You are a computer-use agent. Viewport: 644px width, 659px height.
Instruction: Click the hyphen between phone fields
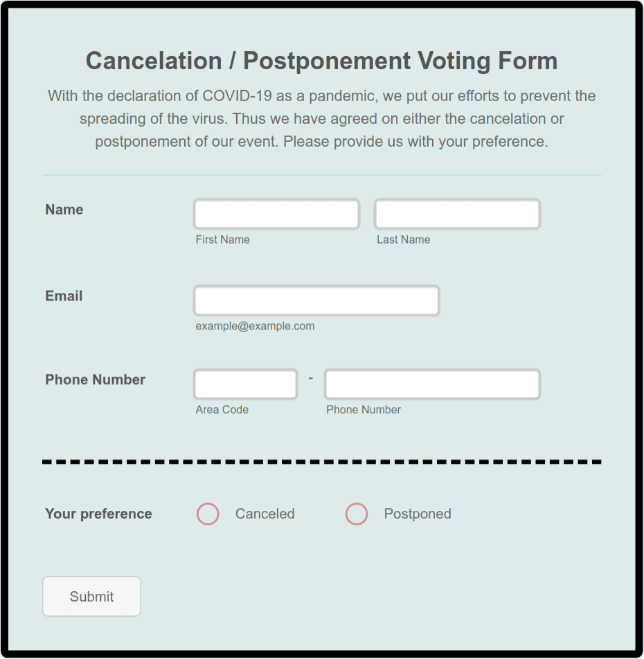click(310, 377)
